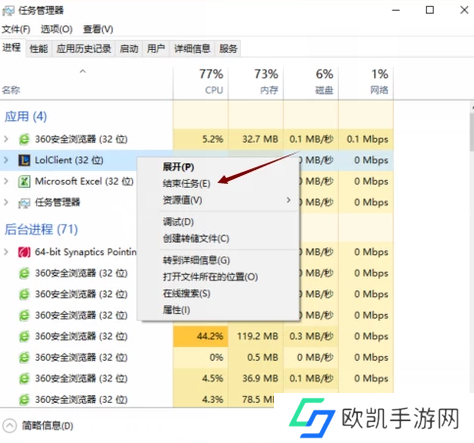This screenshot has height=443, width=474.
Task: Expand the 360安全浏览器 app row
Action: [6, 139]
